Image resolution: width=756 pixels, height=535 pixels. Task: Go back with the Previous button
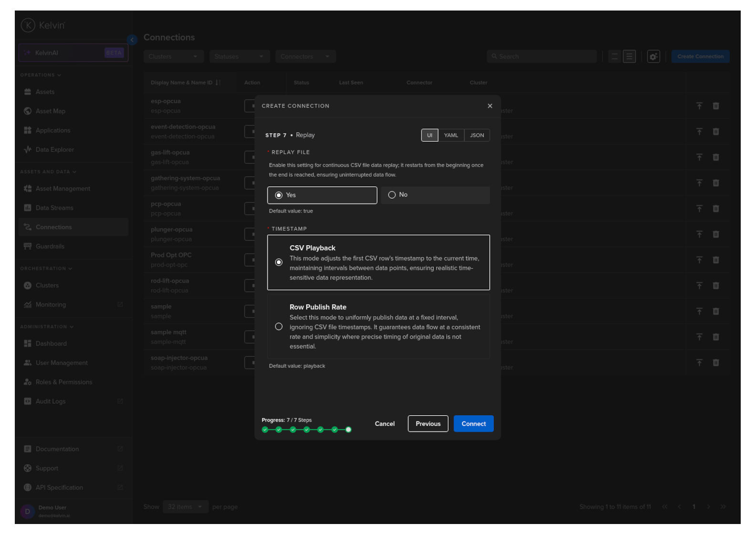coord(428,424)
